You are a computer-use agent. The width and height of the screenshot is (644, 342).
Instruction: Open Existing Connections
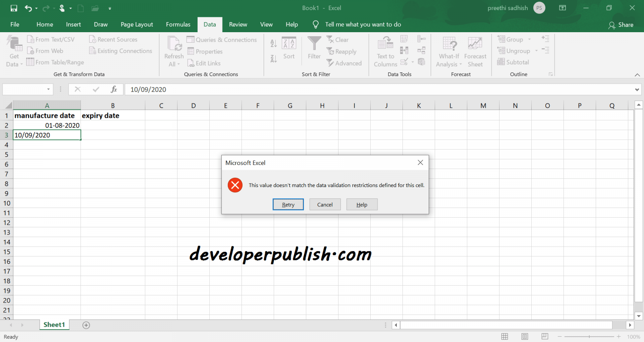121,51
